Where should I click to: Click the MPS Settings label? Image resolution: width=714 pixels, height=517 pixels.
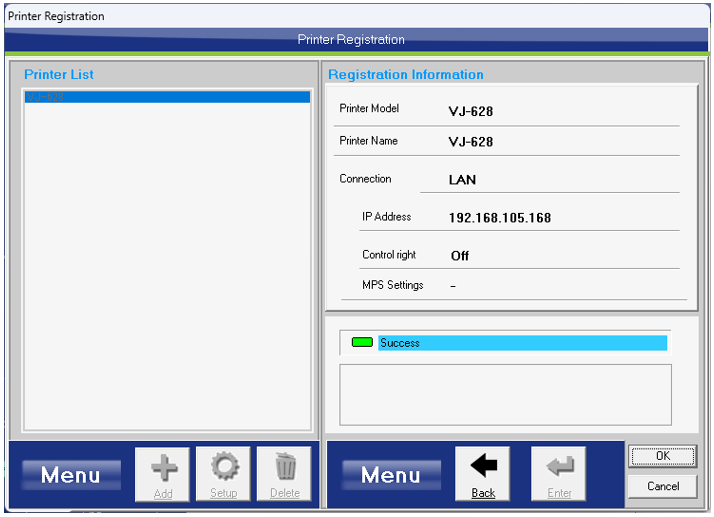pyautogui.click(x=393, y=285)
